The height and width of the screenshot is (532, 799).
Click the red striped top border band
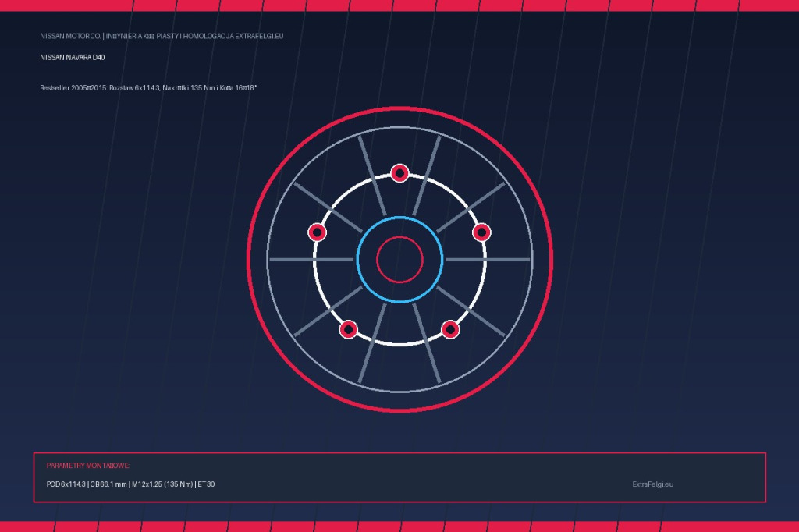399,5
